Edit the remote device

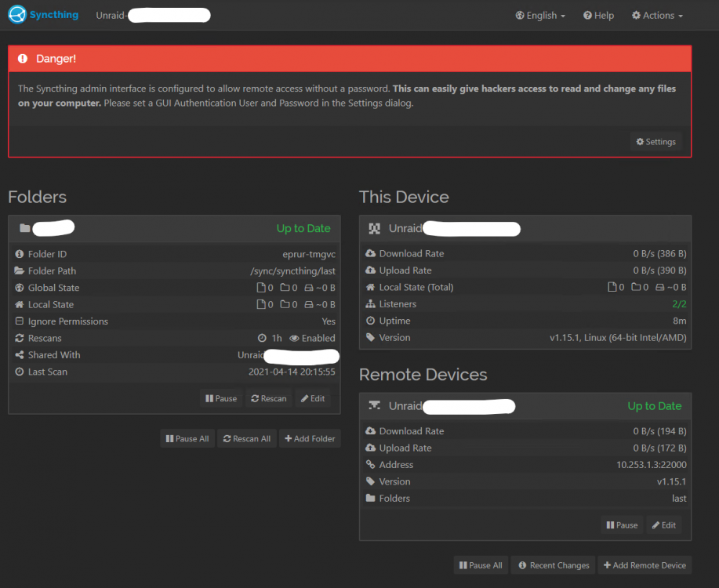pos(664,525)
